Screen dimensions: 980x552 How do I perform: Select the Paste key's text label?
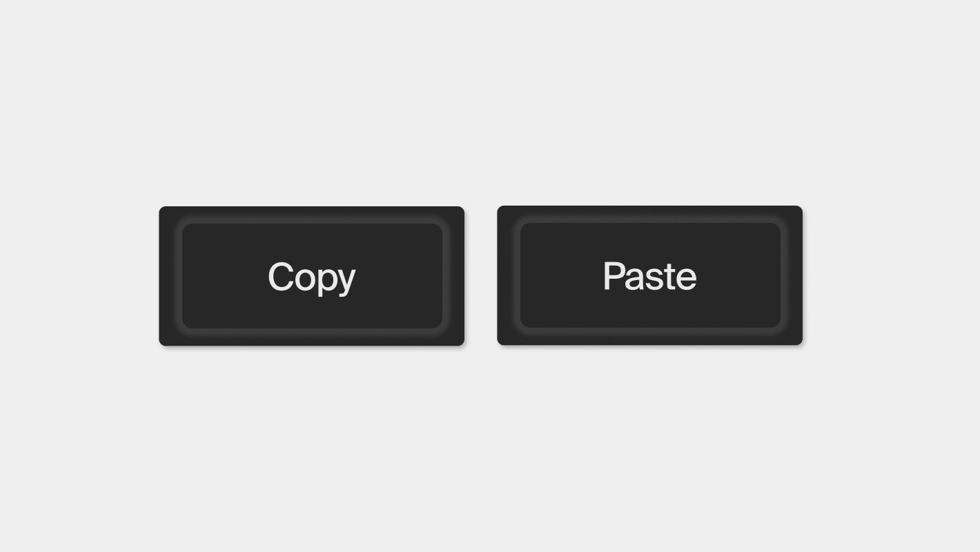(649, 276)
